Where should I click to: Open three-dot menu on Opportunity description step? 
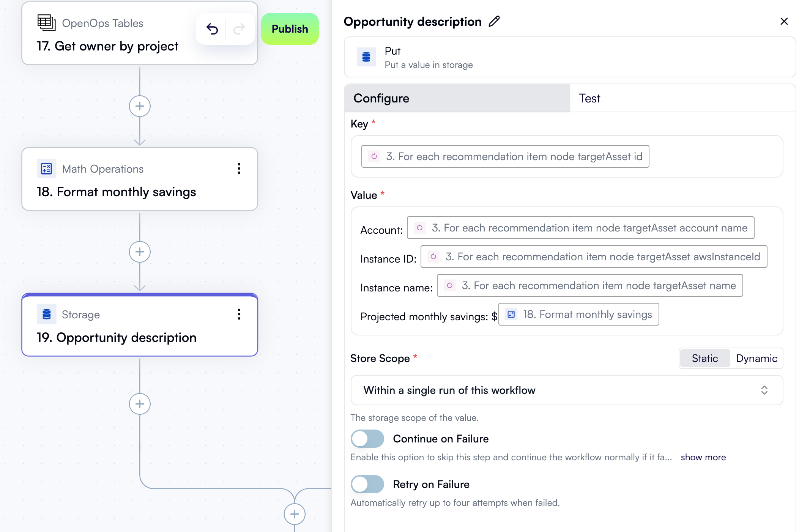[239, 314]
